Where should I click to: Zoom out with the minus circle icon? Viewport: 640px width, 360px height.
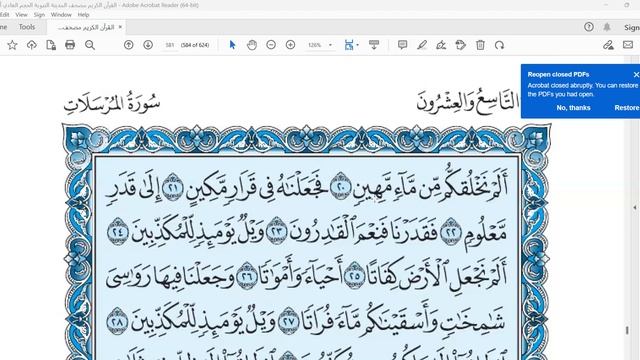coord(271,45)
